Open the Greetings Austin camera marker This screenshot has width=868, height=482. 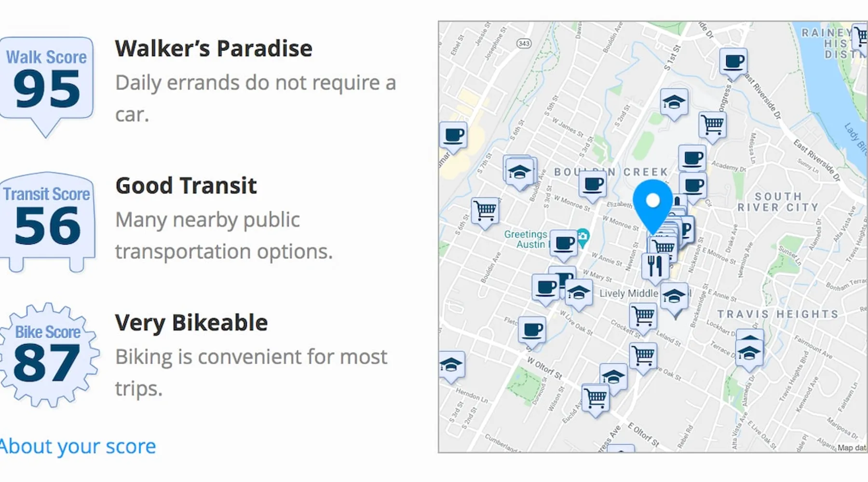[583, 237]
